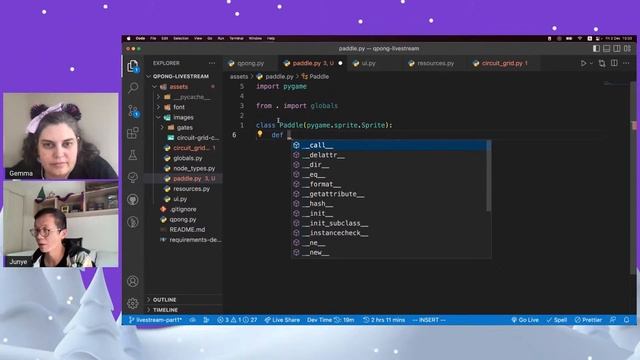Click the Open Changes compare icon
The width and height of the screenshot is (640, 360).
602,63
